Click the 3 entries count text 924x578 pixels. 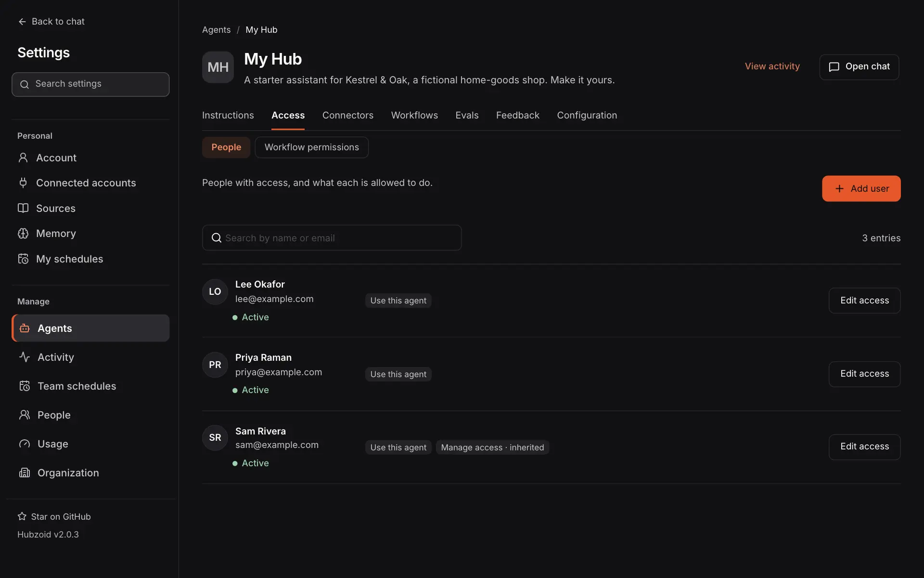pos(881,238)
